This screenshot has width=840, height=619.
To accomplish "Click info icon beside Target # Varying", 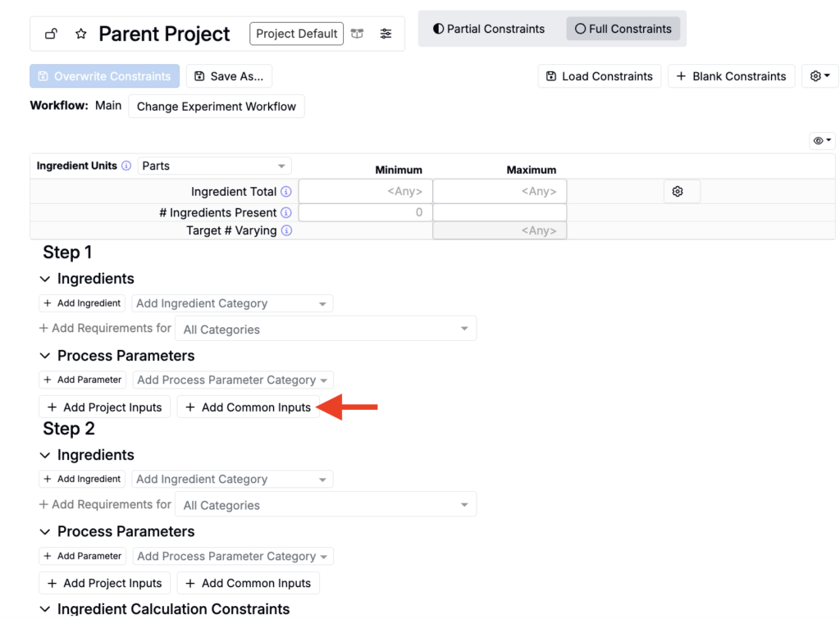I will point(286,231).
